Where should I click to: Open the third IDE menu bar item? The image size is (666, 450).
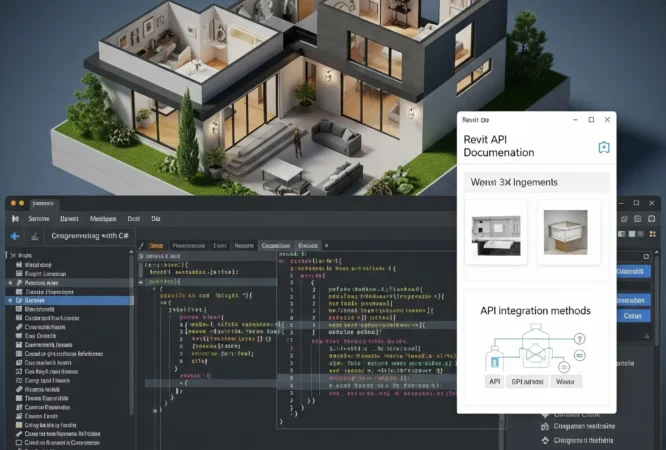click(x=103, y=218)
